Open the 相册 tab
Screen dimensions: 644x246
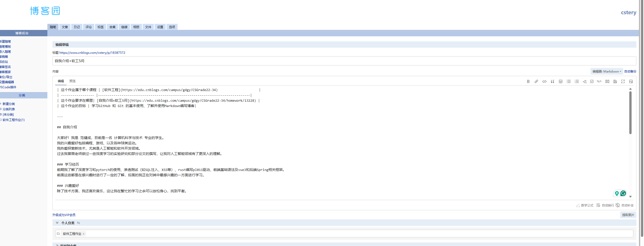pyautogui.click(x=136, y=27)
